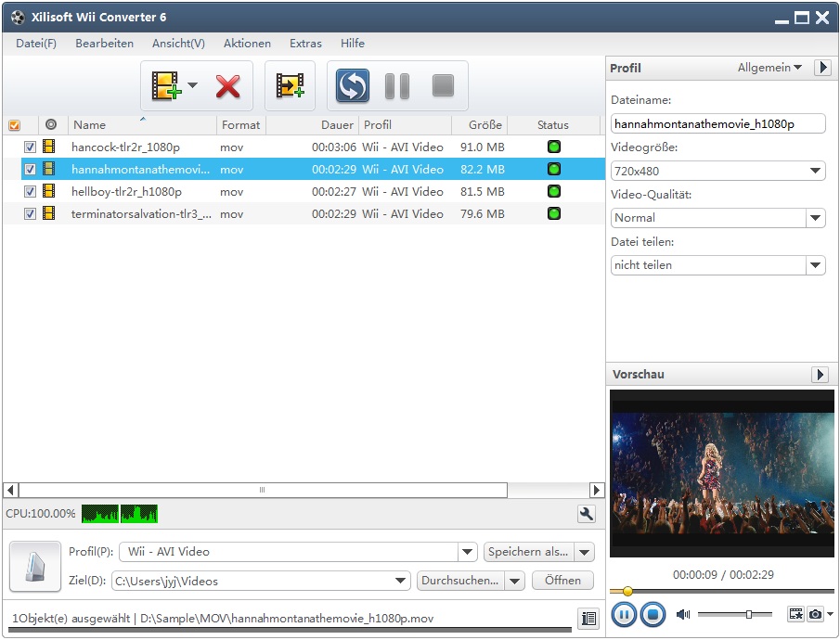
Task: Open the Aktionen menu
Action: [247, 44]
